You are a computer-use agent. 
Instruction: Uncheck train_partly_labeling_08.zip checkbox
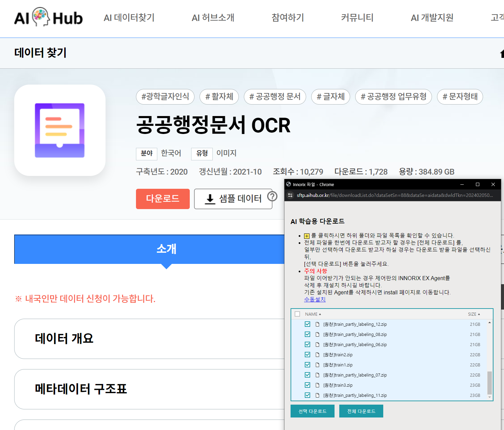pos(307,334)
